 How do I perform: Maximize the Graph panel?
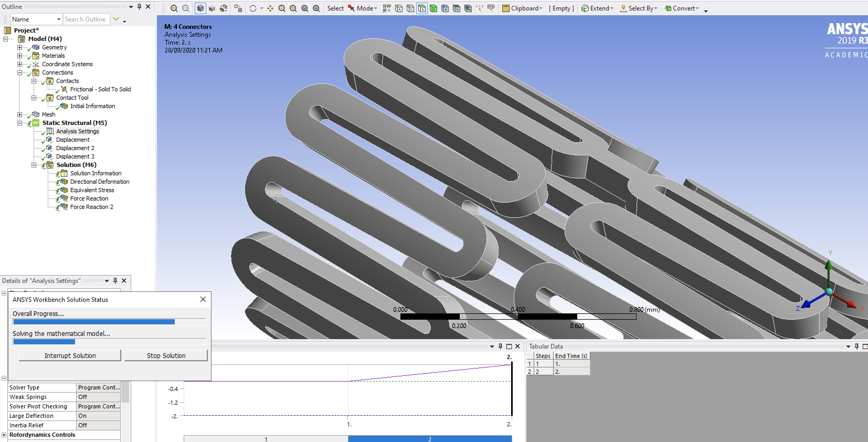tap(509, 346)
